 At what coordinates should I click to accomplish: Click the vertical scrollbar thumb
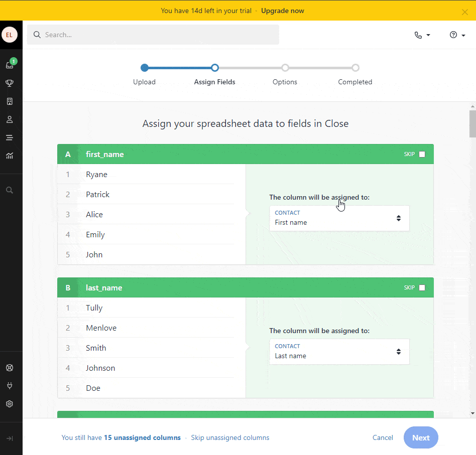pos(472,124)
